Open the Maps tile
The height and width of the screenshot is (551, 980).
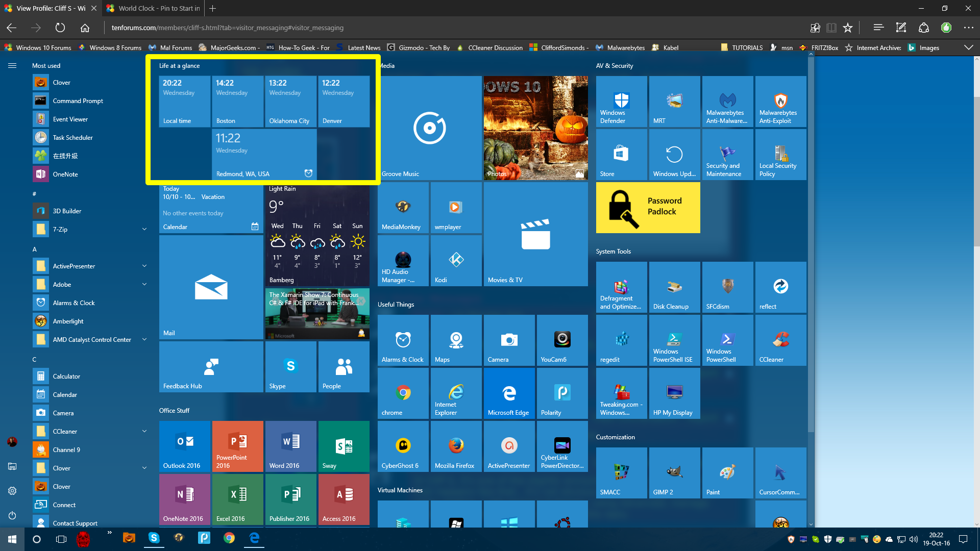point(456,340)
